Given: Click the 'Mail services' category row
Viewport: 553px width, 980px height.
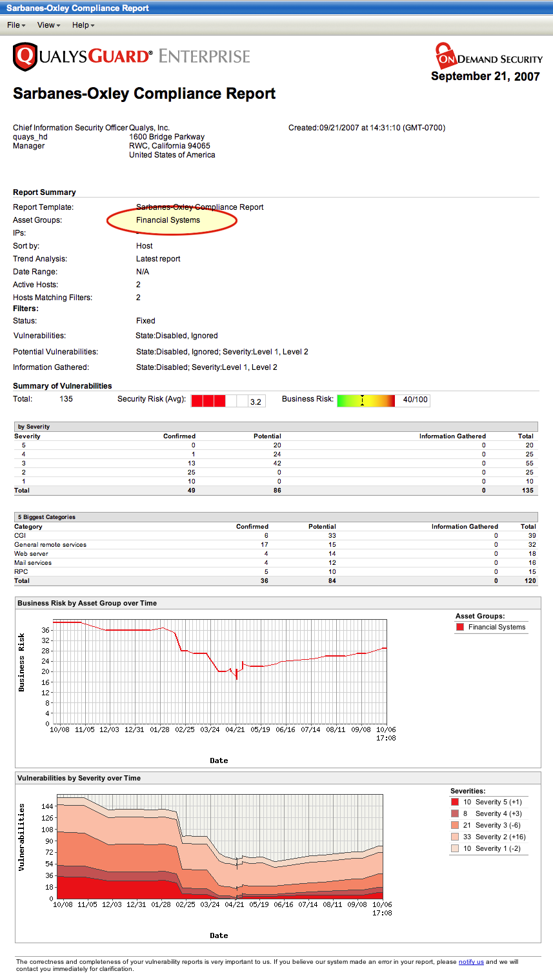Looking at the screenshot, I should pos(276,563).
